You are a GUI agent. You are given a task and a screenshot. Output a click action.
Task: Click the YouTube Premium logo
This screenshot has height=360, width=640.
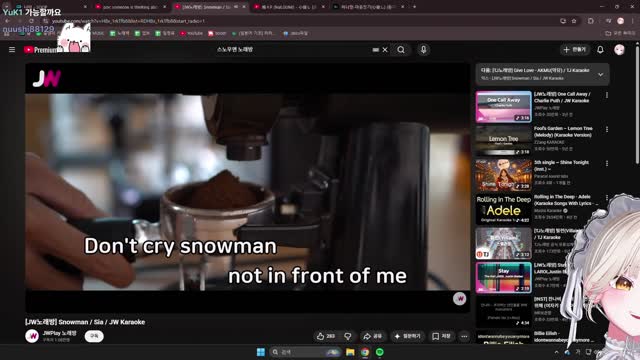coord(43,50)
